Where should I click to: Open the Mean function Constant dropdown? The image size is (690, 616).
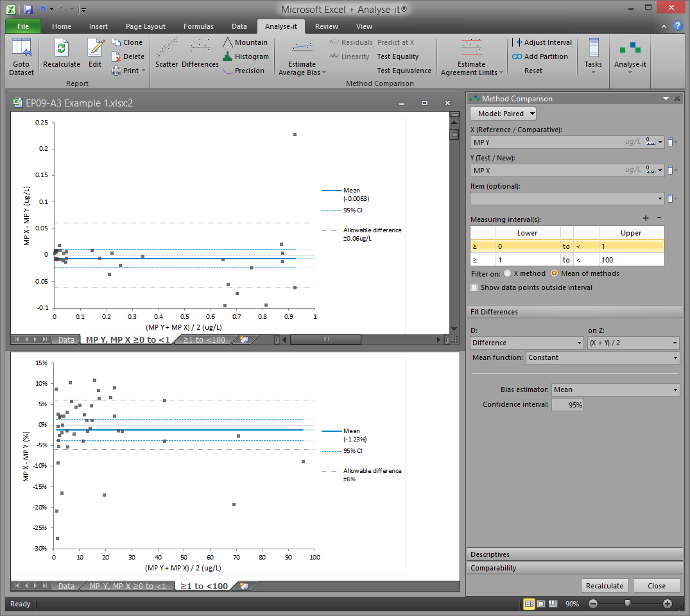point(603,357)
